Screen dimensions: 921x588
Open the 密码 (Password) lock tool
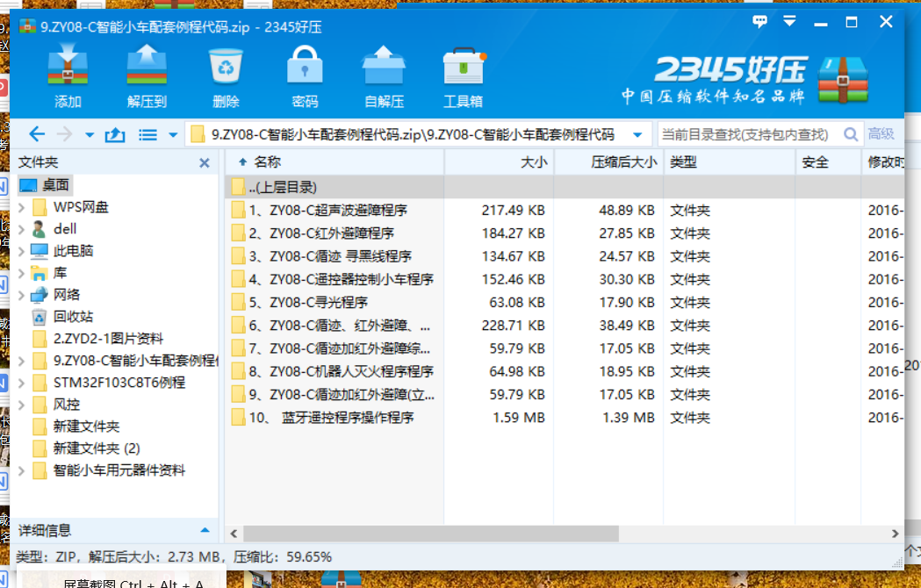[305, 65]
